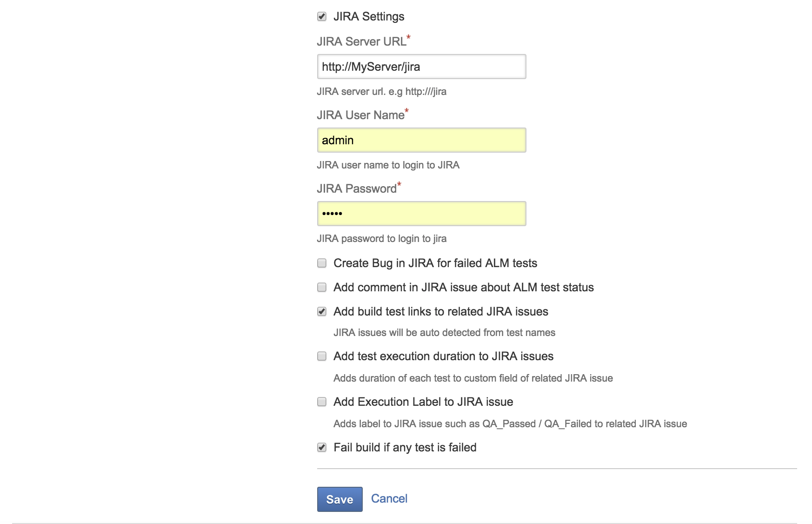Click the Create Bug in JIRA label text
The height and width of the screenshot is (524, 812).
point(435,263)
